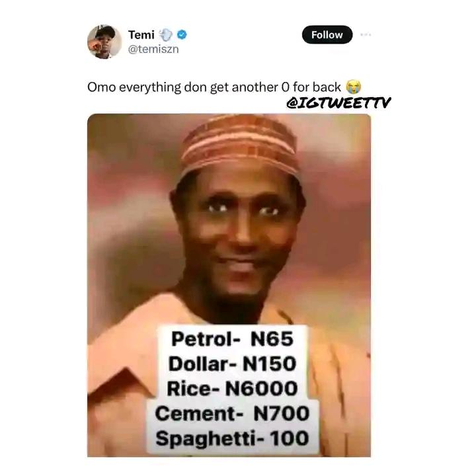Click the crying face emoji in tweet
This screenshot has width=476, height=476.
click(354, 87)
